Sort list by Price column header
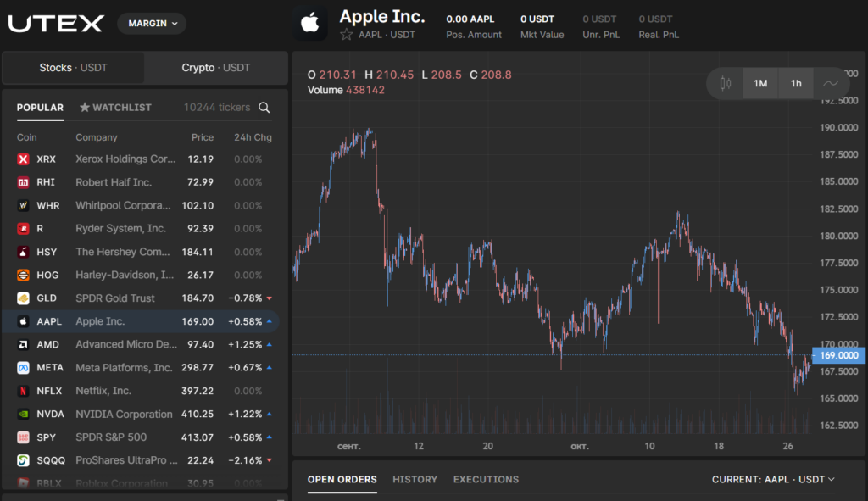This screenshot has height=501, width=868. tap(203, 137)
